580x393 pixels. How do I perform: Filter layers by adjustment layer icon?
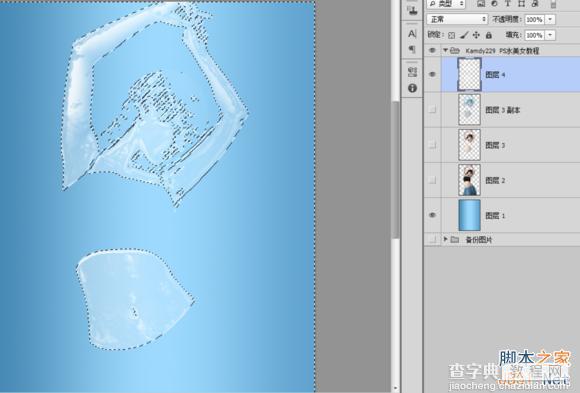click(494, 4)
